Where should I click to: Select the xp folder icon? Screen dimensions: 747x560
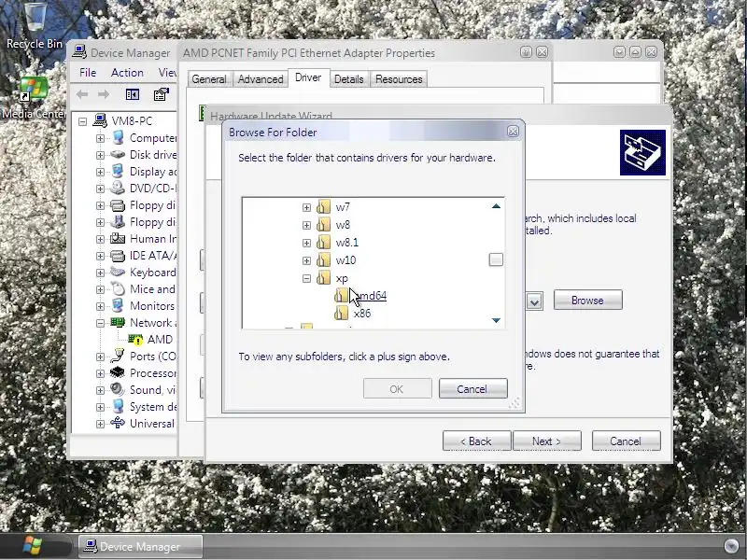tap(323, 277)
